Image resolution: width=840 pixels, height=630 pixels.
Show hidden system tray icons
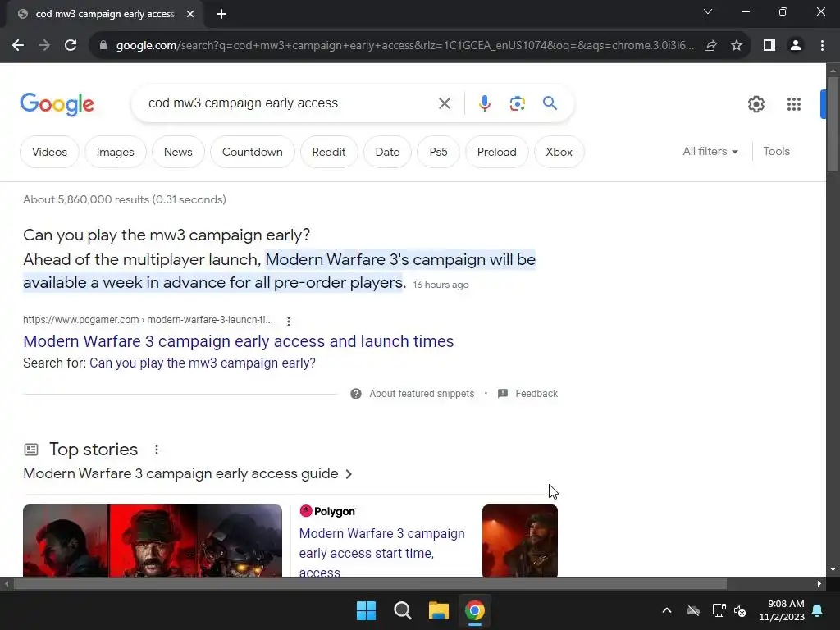pyautogui.click(x=667, y=610)
